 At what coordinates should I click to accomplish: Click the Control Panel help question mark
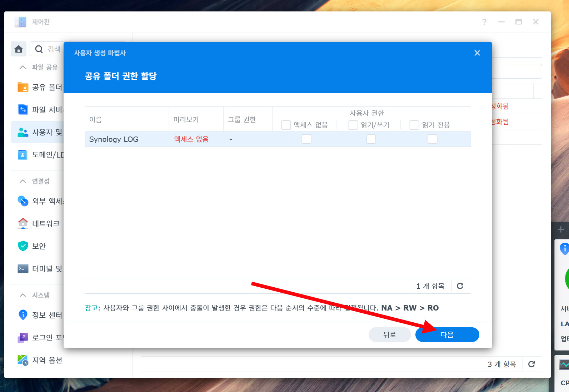tap(484, 22)
